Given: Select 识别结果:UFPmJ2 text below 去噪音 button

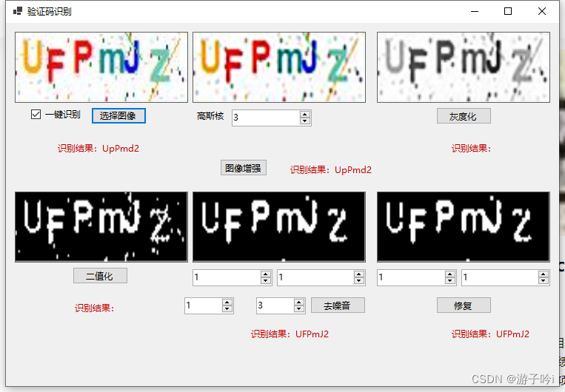Looking at the screenshot, I should (290, 334).
